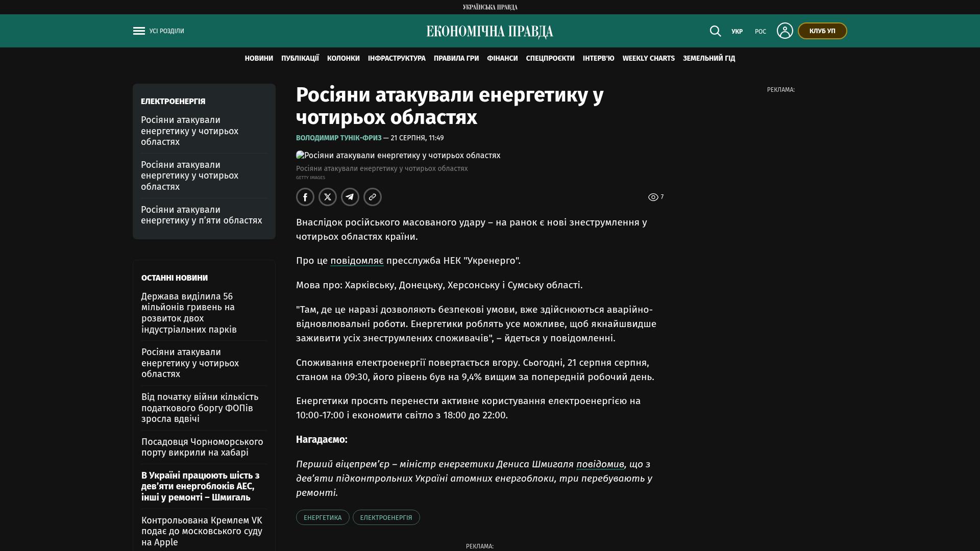The height and width of the screenshot is (551, 980).
Task: Switch language to УКР
Action: (x=737, y=32)
